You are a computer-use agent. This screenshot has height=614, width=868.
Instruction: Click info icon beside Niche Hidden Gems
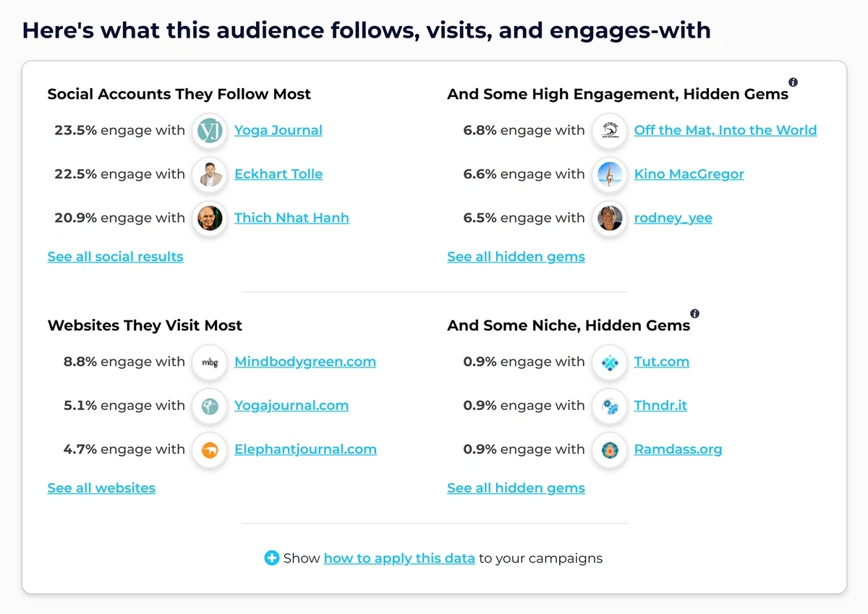694,314
